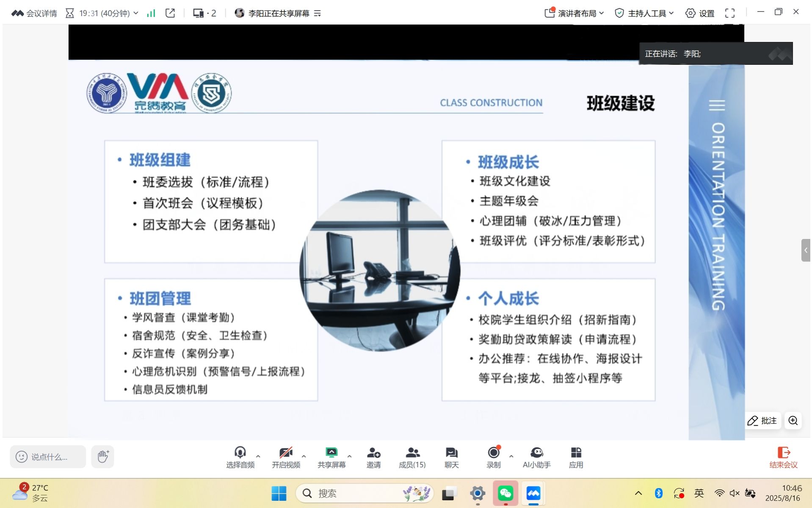The height and width of the screenshot is (508, 812).
Task: Open 会议详情 meeting details
Action: point(34,13)
